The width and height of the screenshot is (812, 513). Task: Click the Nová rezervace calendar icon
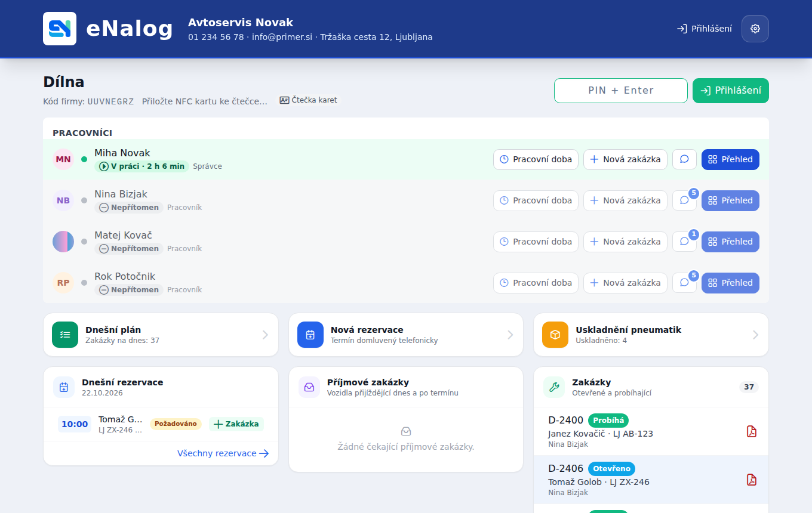(x=310, y=335)
